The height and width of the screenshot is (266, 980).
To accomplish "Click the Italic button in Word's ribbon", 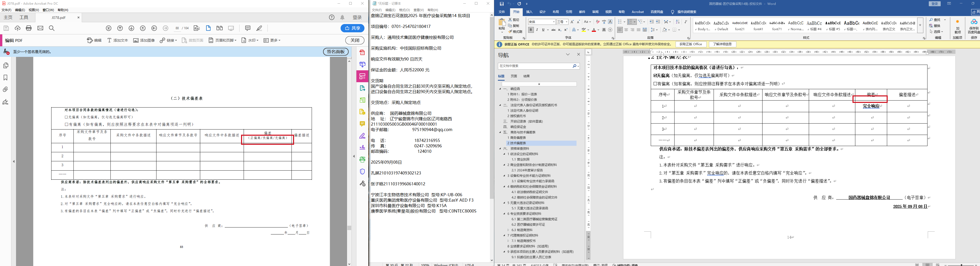I will (x=537, y=30).
